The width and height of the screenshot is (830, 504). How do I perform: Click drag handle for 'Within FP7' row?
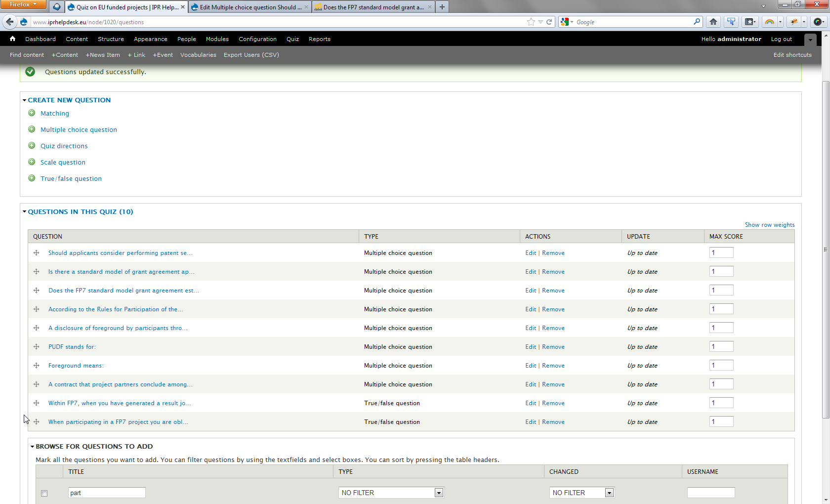tap(36, 403)
